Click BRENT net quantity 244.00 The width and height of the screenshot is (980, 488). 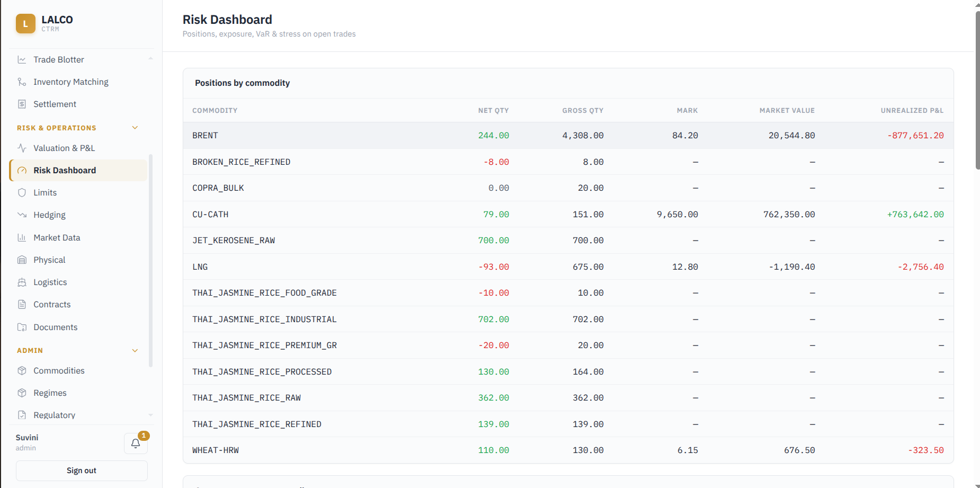pos(494,136)
